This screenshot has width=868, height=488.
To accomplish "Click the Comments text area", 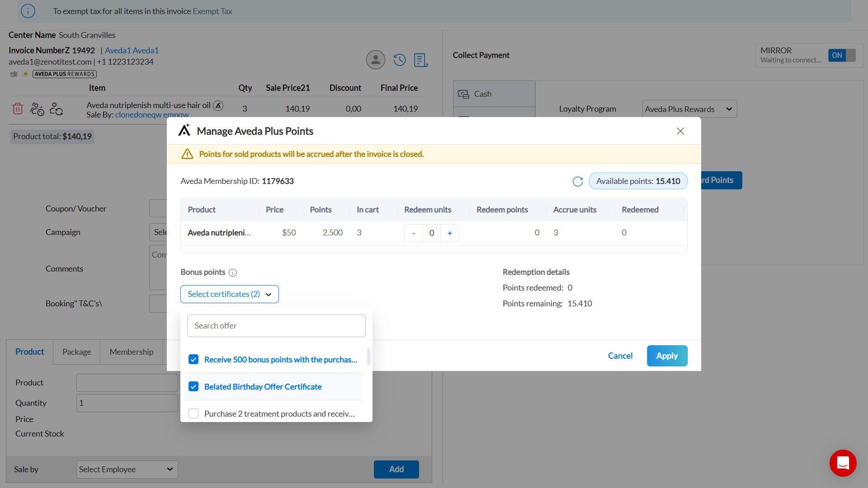I will pyautogui.click(x=158, y=267).
